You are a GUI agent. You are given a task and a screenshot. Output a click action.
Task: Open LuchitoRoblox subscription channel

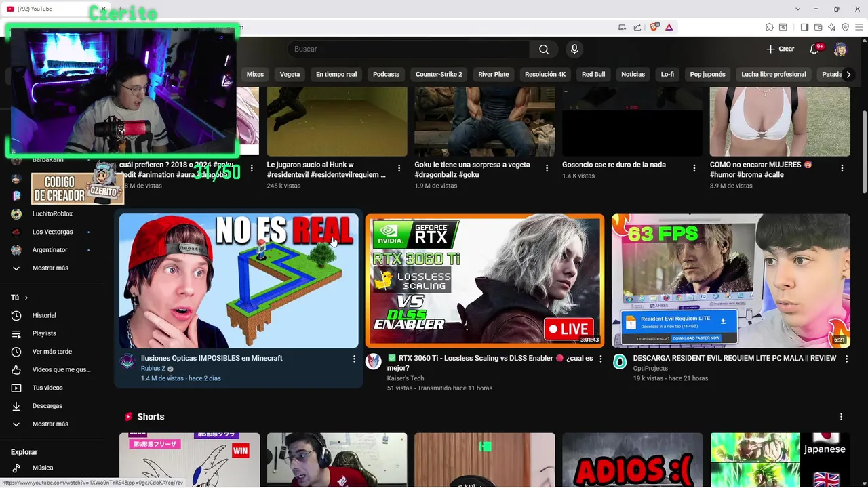(52, 213)
